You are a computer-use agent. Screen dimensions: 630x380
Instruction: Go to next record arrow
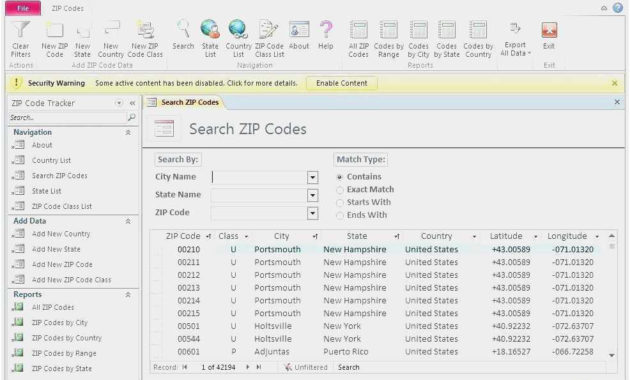248,367
